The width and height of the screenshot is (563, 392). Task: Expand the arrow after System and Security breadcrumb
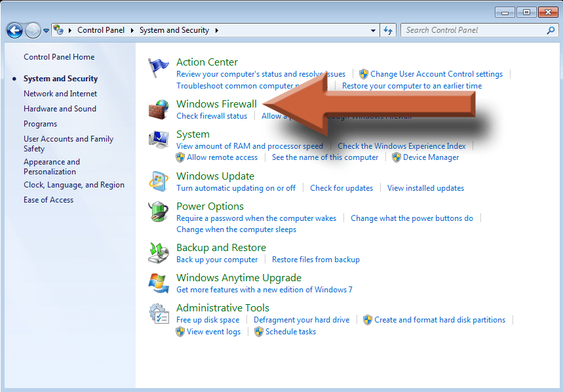(217, 30)
